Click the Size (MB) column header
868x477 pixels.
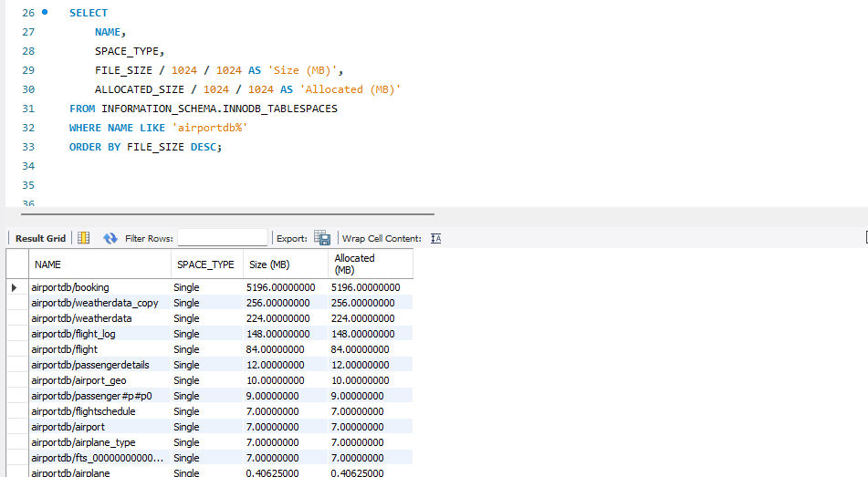[269, 264]
